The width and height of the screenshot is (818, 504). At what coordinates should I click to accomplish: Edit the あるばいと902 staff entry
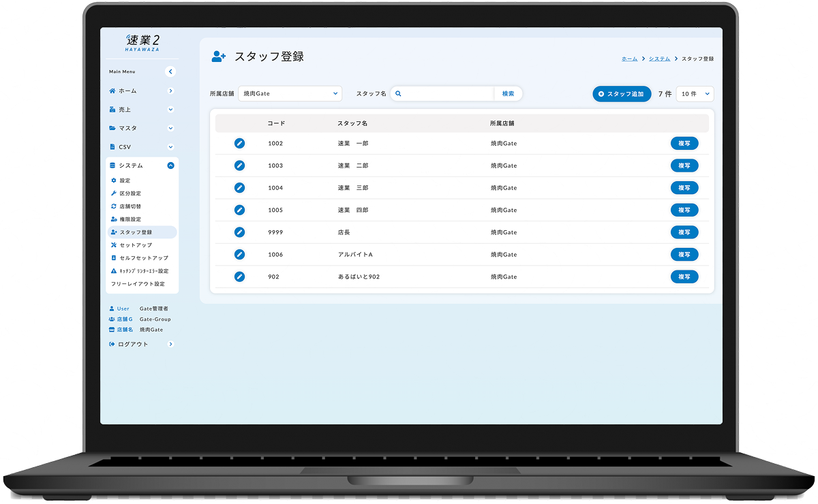pos(239,277)
